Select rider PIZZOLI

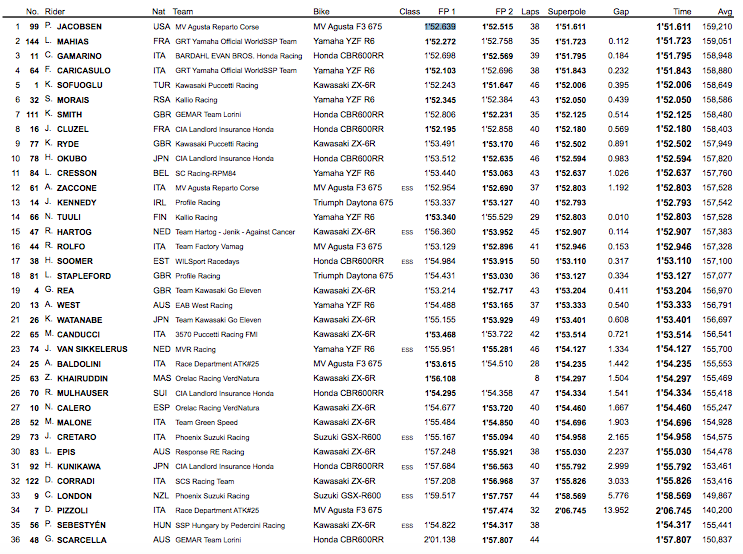pyautogui.click(x=72, y=511)
